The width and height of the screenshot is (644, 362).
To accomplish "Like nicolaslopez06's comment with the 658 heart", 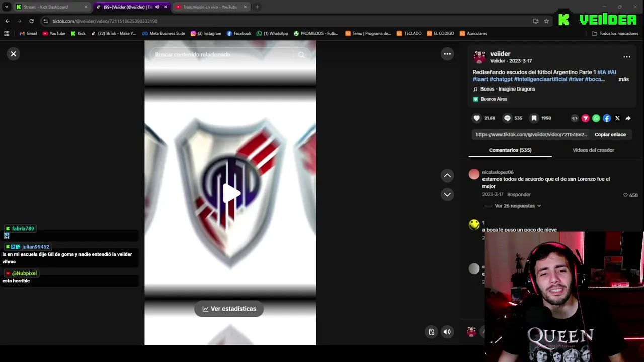I will tap(625, 195).
